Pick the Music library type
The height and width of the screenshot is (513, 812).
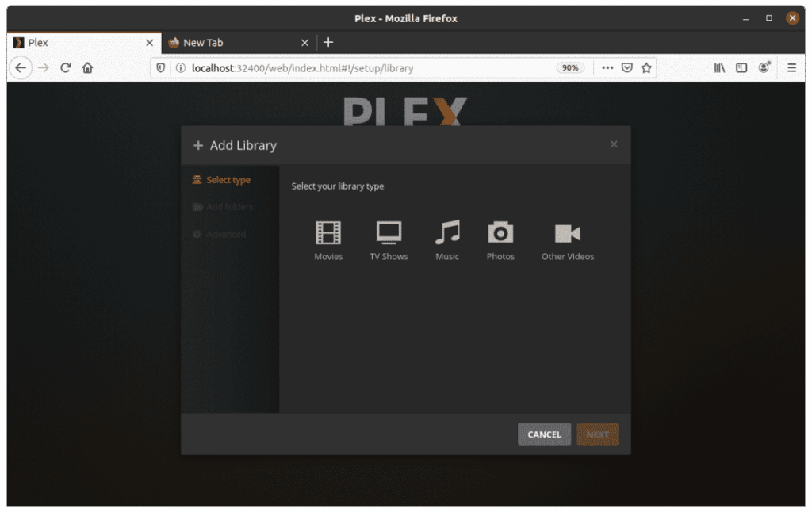[447, 241]
